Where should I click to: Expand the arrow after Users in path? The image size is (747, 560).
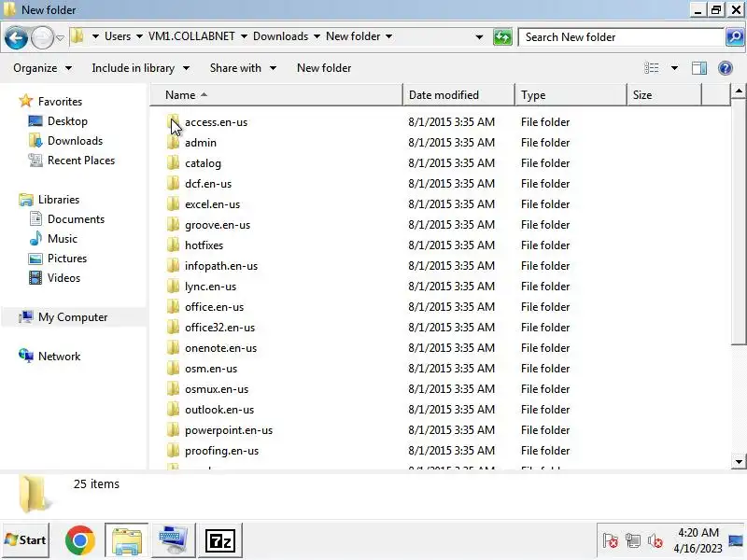pos(139,36)
